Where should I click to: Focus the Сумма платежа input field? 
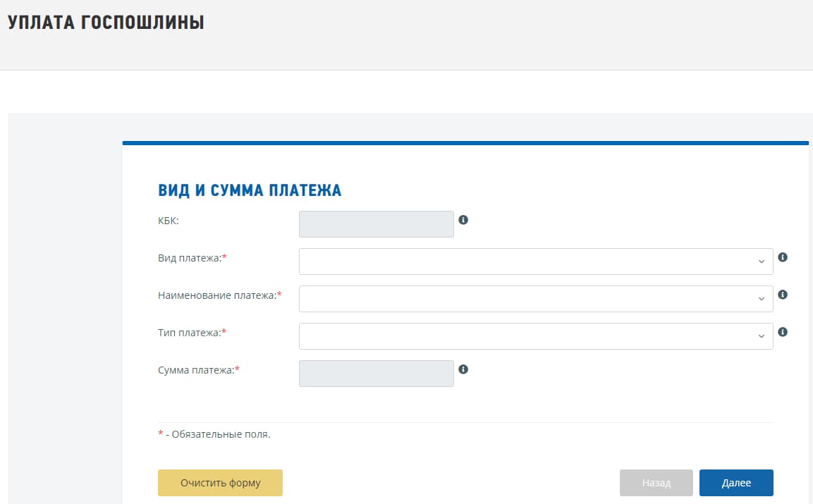[x=377, y=374]
